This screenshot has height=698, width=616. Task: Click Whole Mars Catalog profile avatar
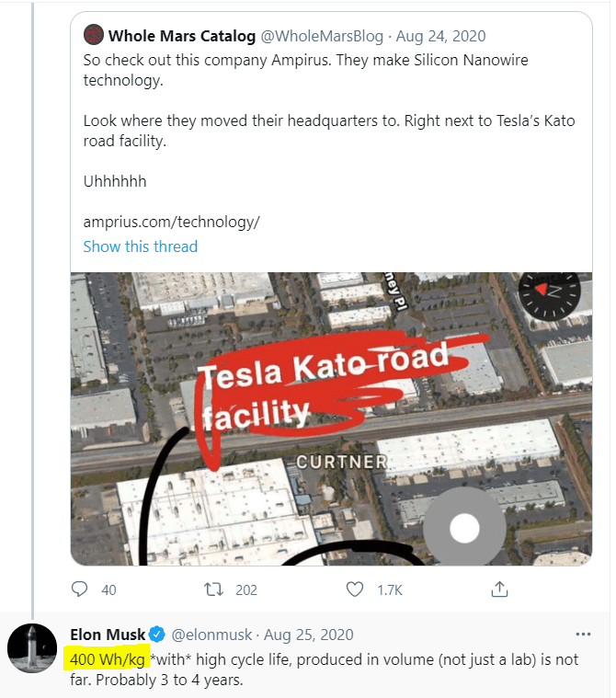pyautogui.click(x=93, y=37)
